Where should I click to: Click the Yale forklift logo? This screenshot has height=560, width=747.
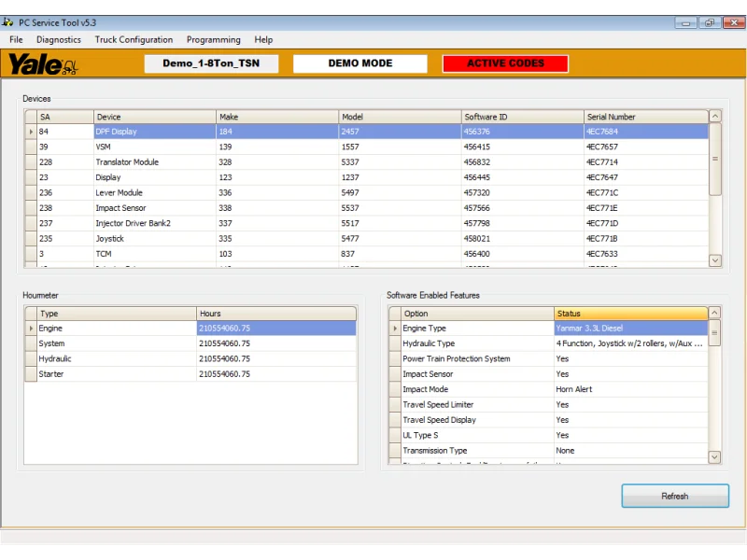click(43, 64)
